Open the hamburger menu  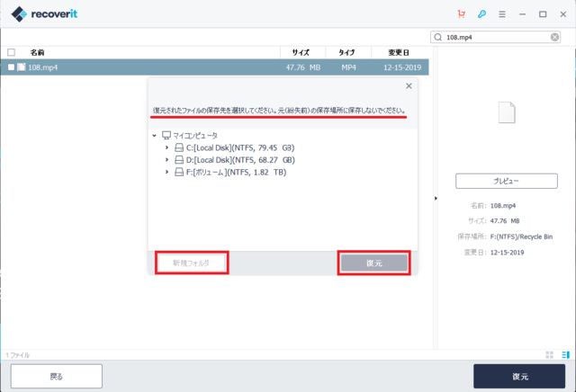[x=502, y=14]
